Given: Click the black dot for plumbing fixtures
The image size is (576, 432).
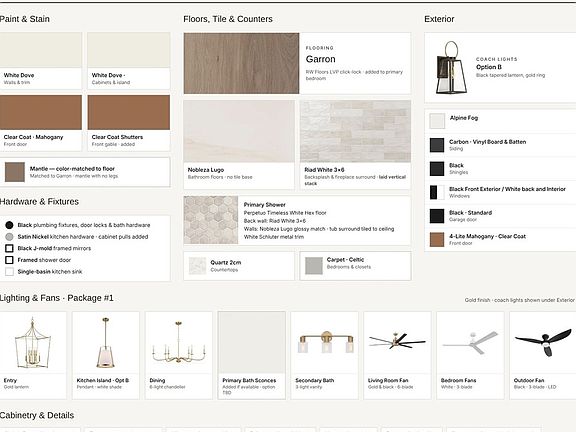Looking at the screenshot, I should [10, 225].
